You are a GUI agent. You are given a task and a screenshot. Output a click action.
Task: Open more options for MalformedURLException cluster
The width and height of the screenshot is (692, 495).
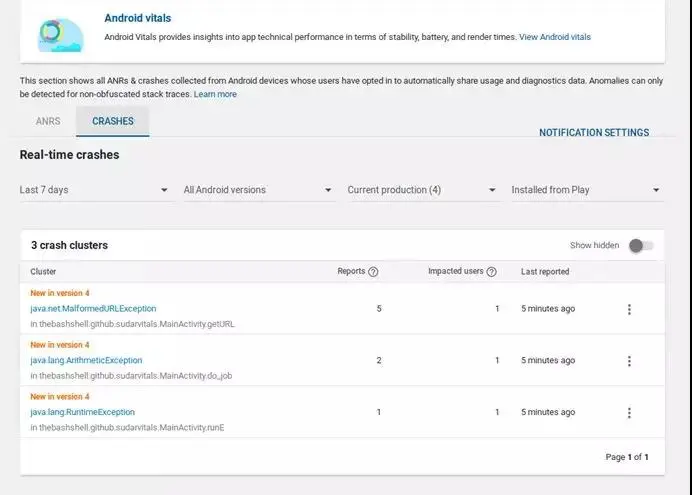point(629,309)
